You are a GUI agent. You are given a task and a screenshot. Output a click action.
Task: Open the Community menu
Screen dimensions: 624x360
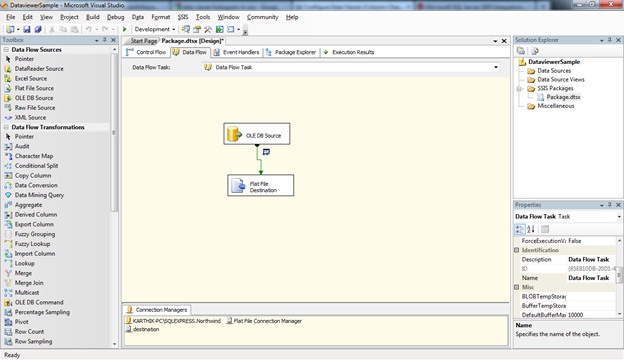tap(262, 17)
